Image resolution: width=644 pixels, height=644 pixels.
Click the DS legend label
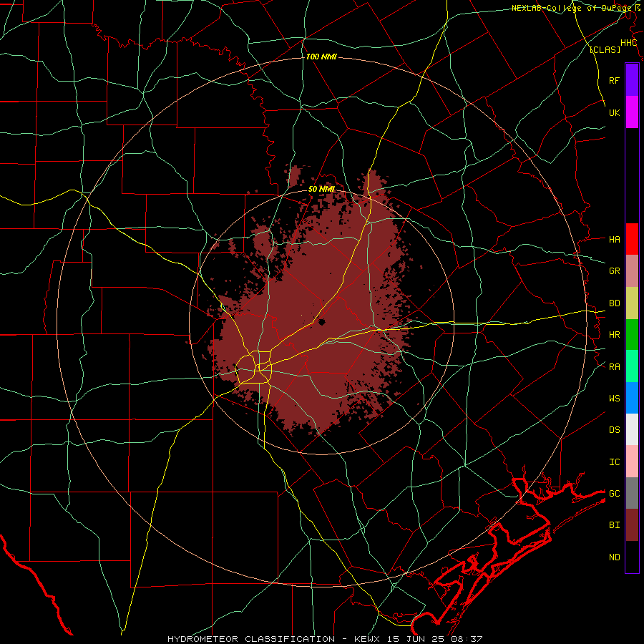[614, 430]
